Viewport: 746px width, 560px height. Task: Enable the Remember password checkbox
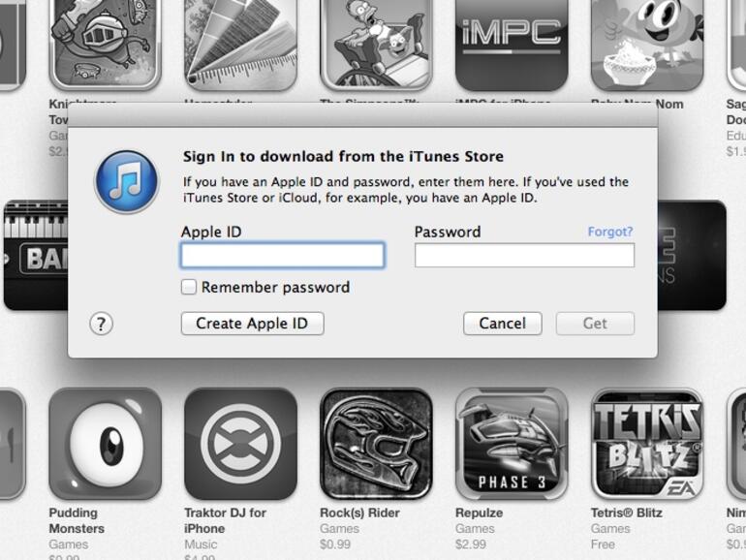pyautogui.click(x=189, y=287)
